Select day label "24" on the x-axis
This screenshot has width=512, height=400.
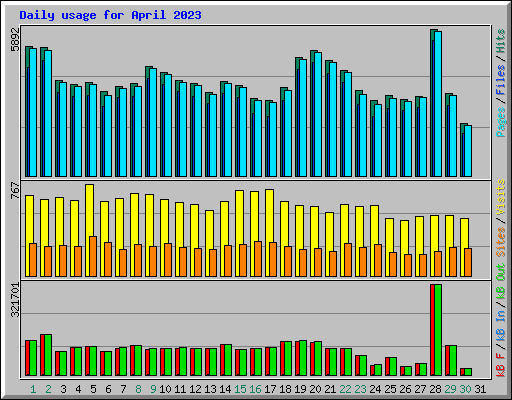375,389
